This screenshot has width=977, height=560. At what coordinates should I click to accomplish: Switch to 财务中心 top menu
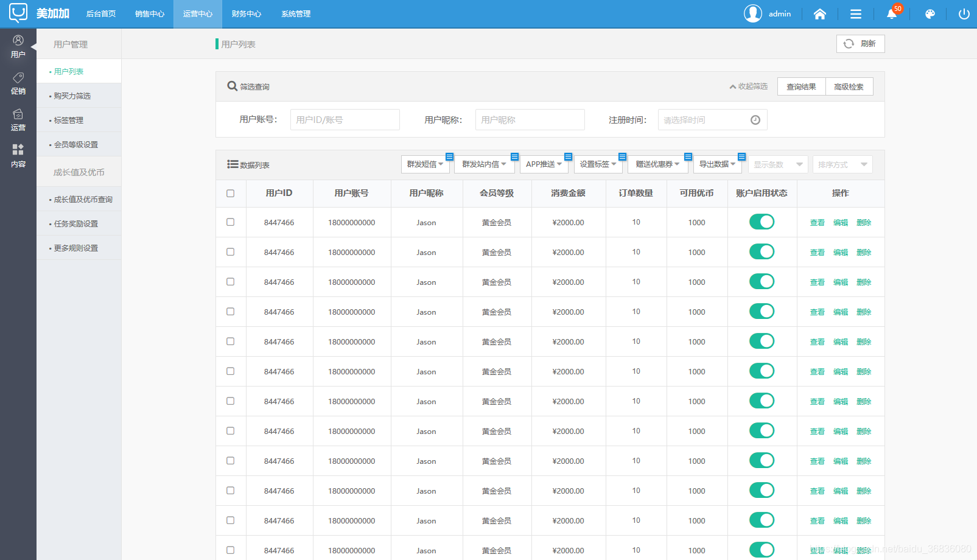click(246, 14)
